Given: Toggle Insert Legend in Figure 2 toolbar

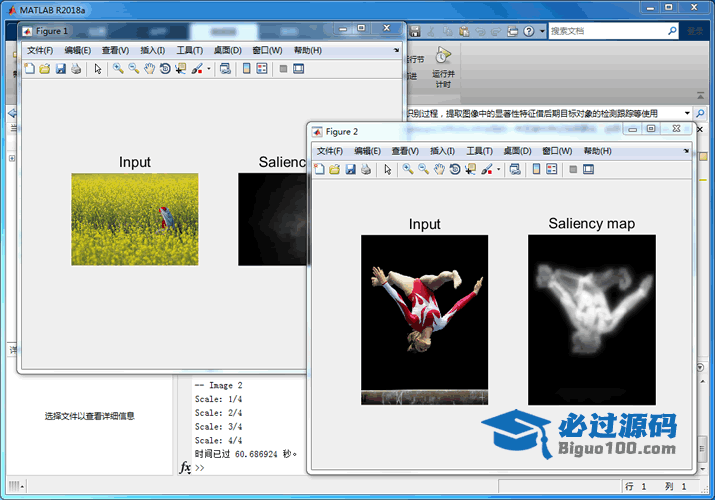Looking at the screenshot, I should point(552,170).
